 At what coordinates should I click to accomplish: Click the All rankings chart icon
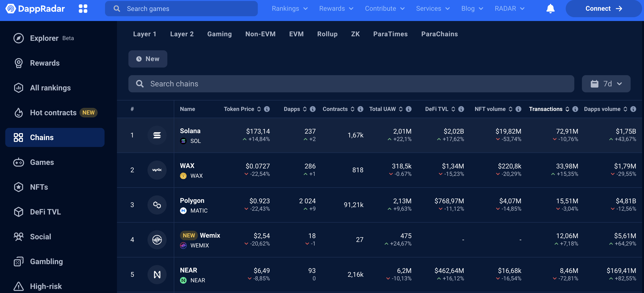19,88
